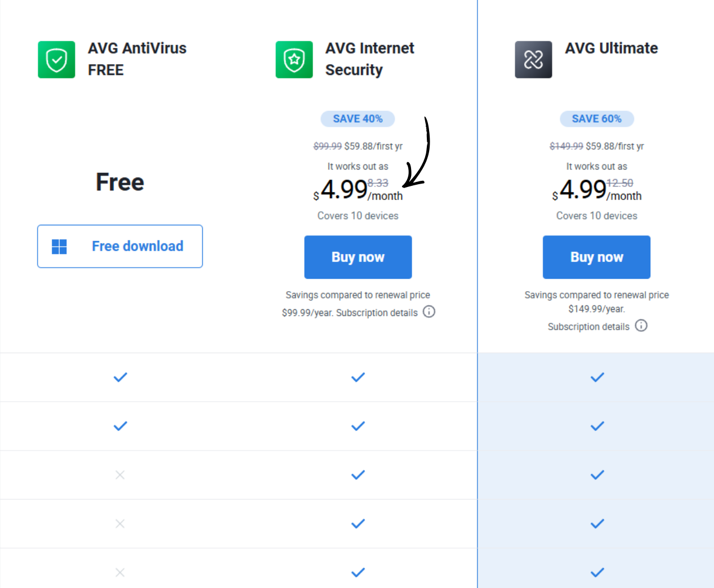Click Buy now under AVG Ultimate

click(x=596, y=257)
